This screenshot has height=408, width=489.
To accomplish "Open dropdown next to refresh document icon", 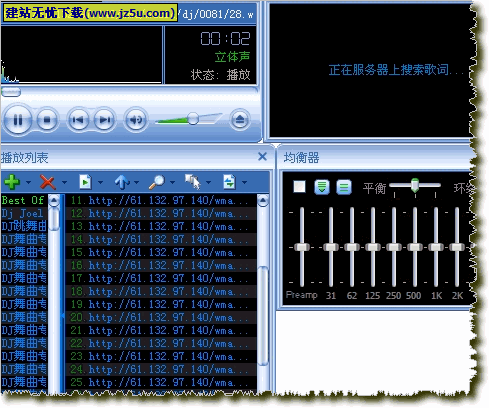I will [x=244, y=182].
